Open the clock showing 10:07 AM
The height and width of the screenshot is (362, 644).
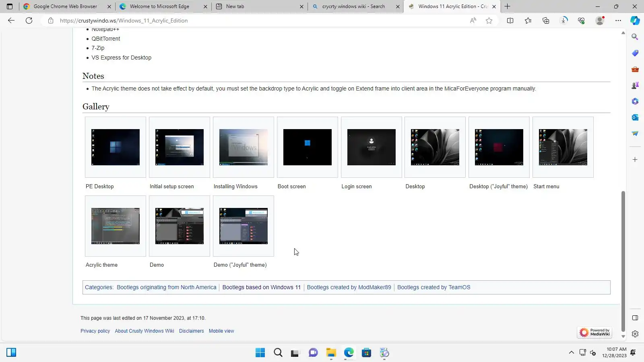(615, 352)
